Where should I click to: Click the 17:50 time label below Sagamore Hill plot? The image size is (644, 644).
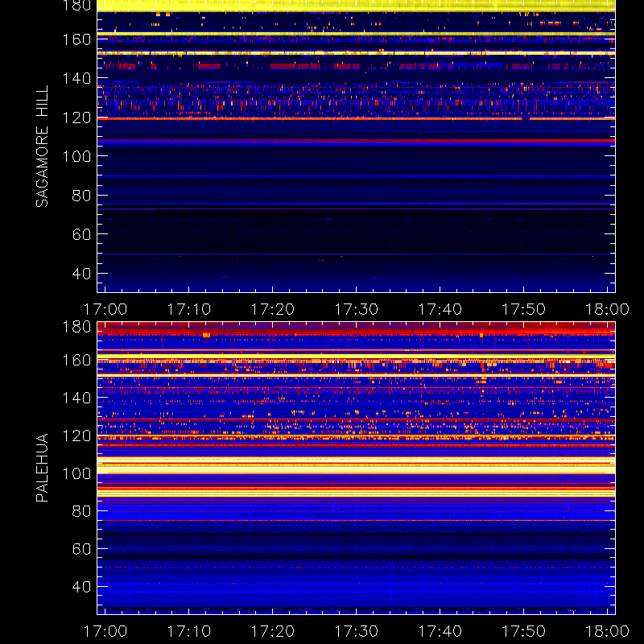tap(524, 309)
